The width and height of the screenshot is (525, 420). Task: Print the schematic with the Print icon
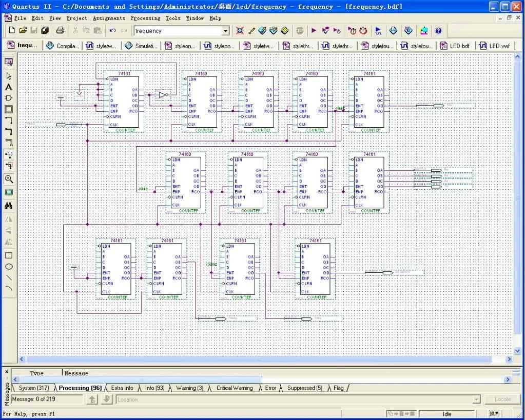pos(60,30)
